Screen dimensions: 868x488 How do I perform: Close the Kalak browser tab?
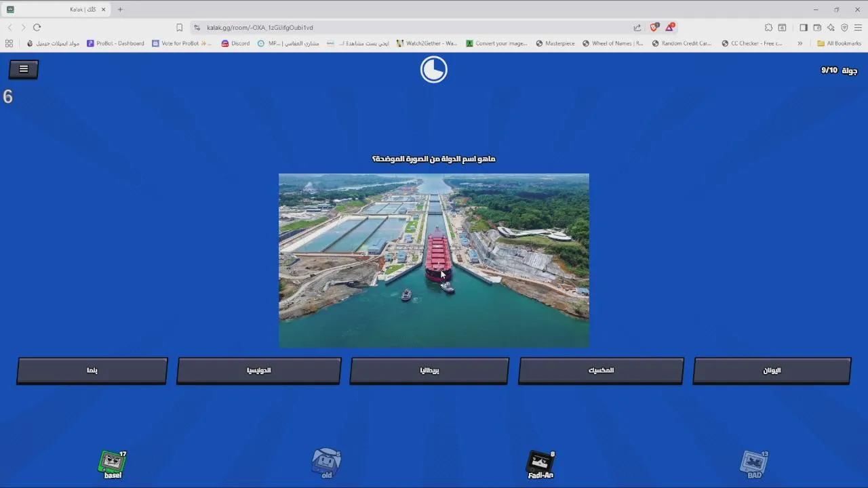103,9
